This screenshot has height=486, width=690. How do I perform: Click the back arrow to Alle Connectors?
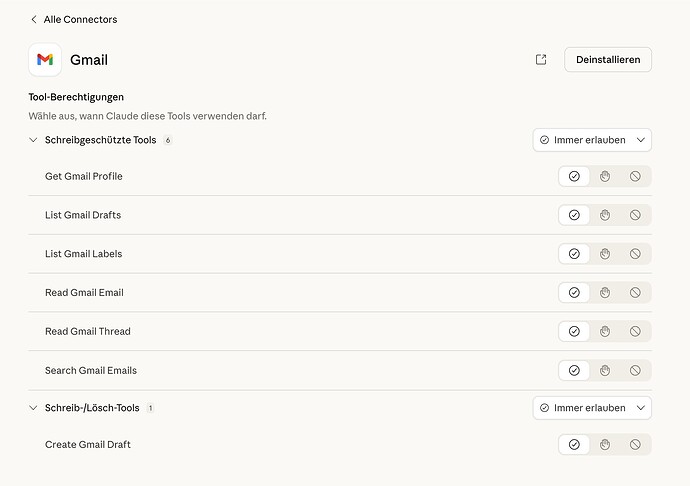coord(34,19)
